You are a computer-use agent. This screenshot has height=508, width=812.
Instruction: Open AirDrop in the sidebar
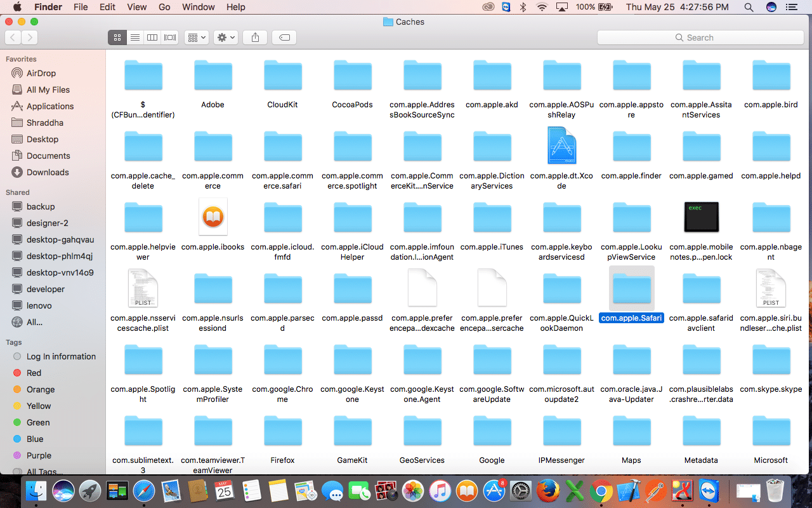(41, 73)
